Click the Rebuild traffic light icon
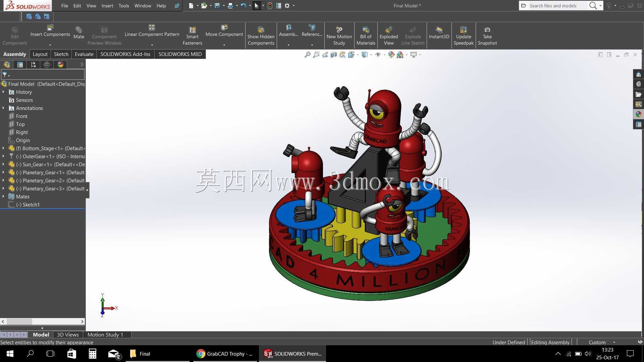The width and height of the screenshot is (644, 362). [x=270, y=6]
